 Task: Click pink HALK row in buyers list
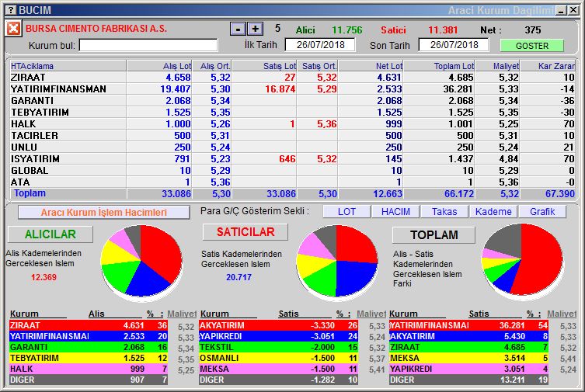[89, 369]
